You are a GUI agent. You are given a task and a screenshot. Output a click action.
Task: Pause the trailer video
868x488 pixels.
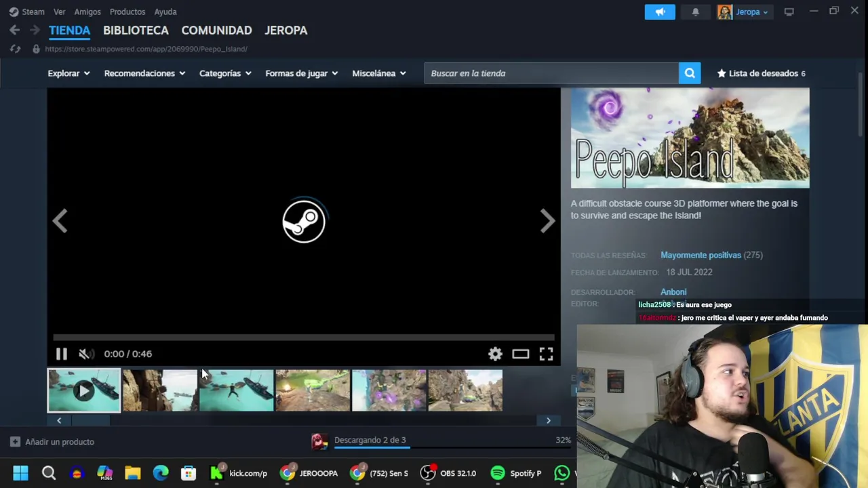[61, 354]
